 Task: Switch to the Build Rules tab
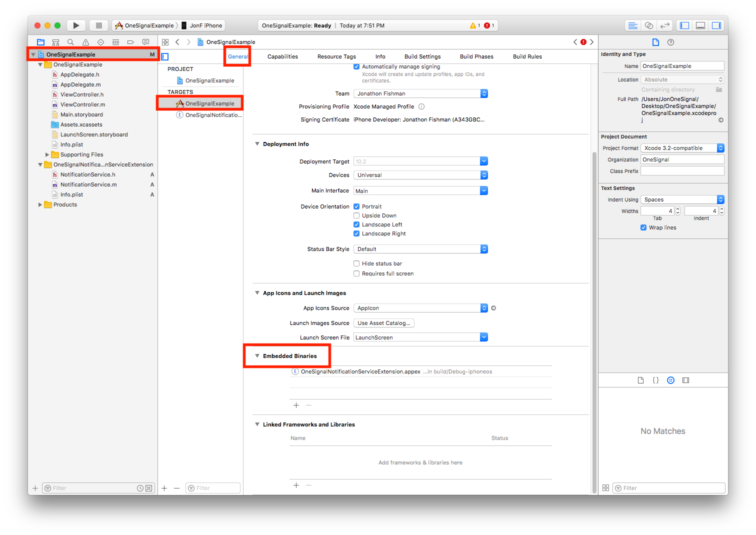pyautogui.click(x=527, y=56)
